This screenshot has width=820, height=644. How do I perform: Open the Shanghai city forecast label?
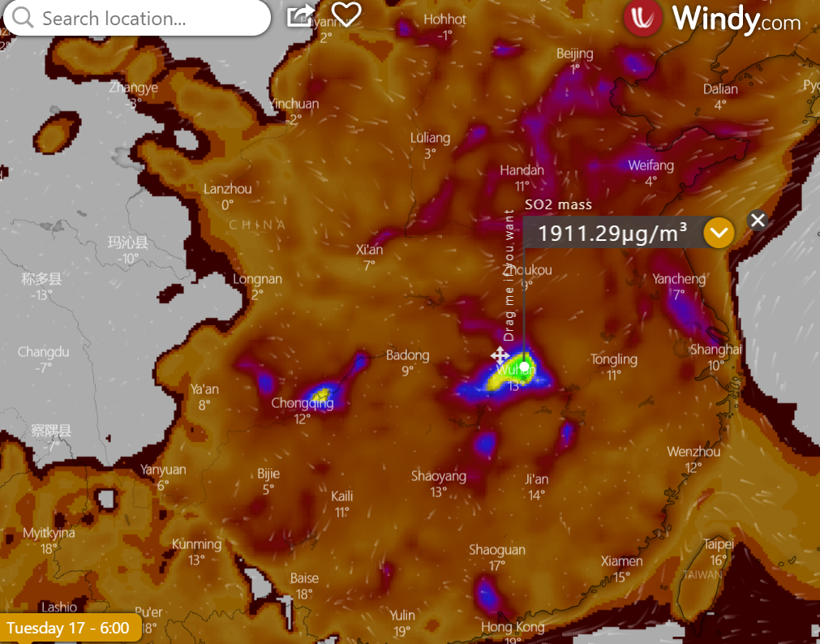click(715, 349)
